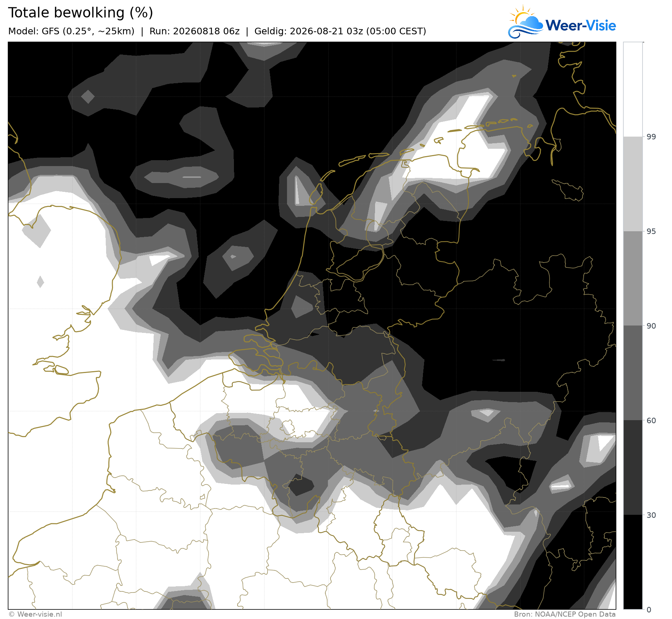Click the white 99-100% colorbar segment

pyautogui.click(x=633, y=89)
